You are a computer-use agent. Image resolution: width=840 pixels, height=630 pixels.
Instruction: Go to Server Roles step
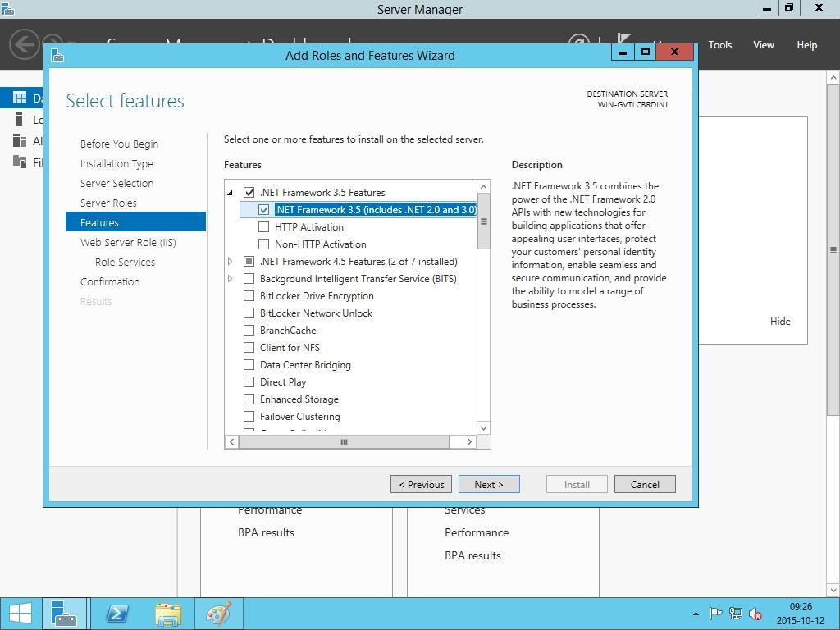[x=108, y=203]
